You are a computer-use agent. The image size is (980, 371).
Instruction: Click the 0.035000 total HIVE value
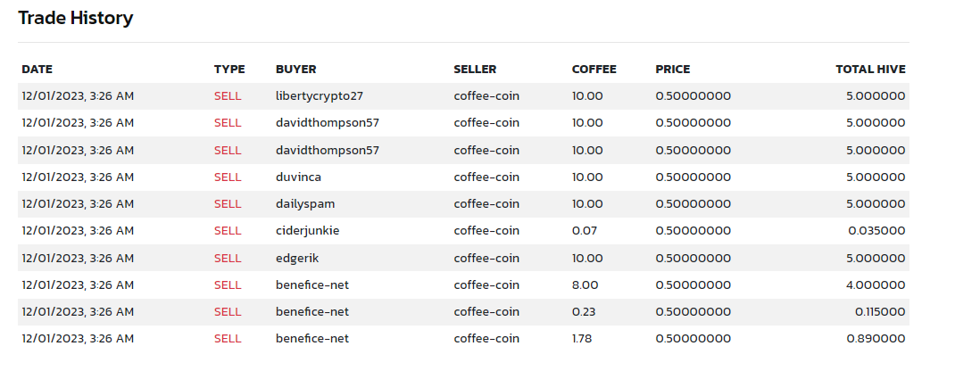click(876, 230)
